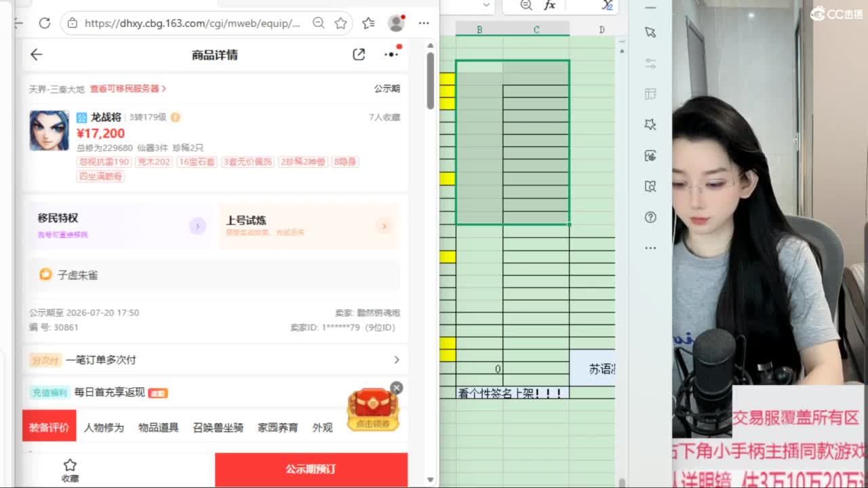Open the browser settings and more menu
The width and height of the screenshot is (868, 488).
[x=424, y=23]
